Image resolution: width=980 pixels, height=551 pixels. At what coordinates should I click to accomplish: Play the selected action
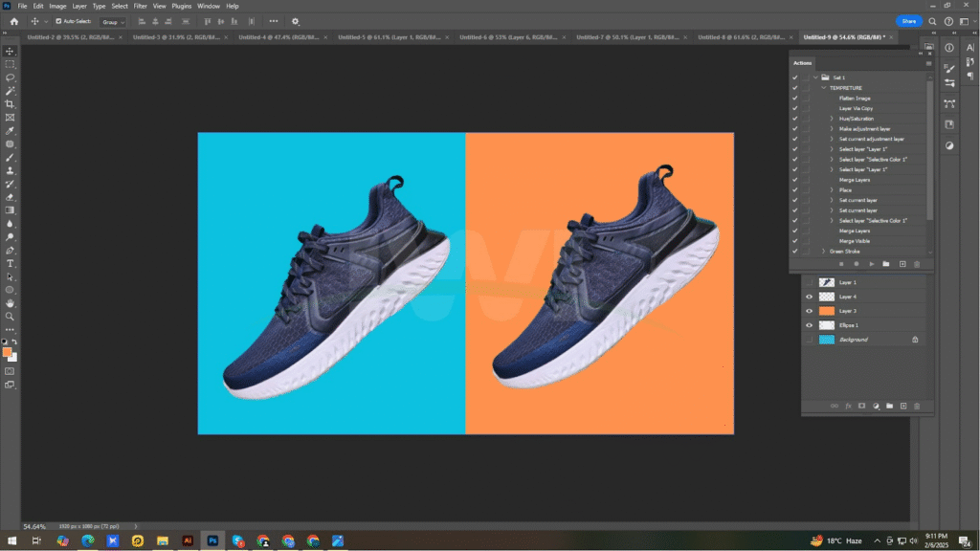(871, 264)
